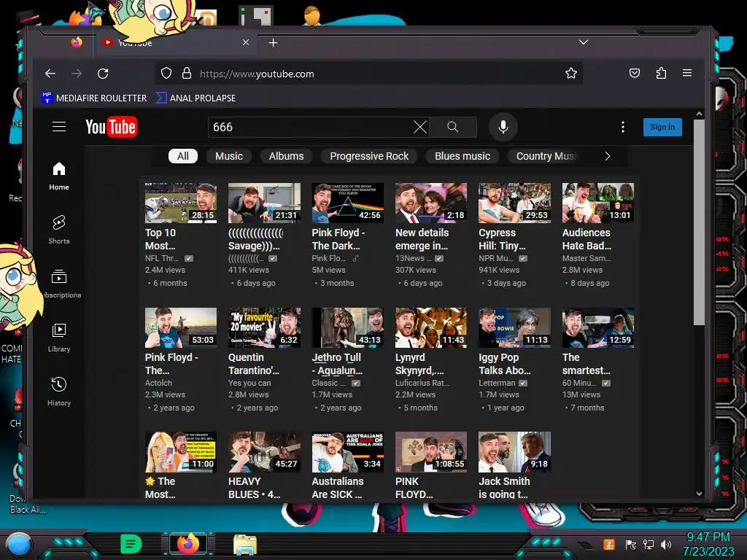Expand the list all tabs chevron
Image resolution: width=747 pixels, height=560 pixels.
tap(583, 42)
